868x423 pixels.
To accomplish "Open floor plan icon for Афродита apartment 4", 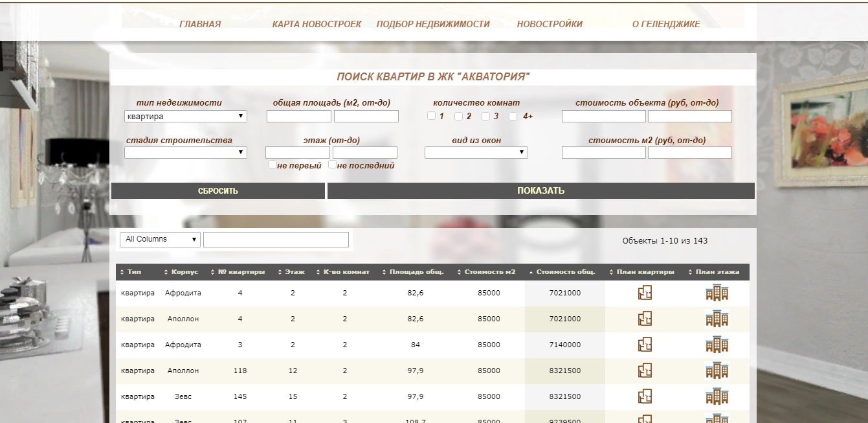I will point(717,293).
